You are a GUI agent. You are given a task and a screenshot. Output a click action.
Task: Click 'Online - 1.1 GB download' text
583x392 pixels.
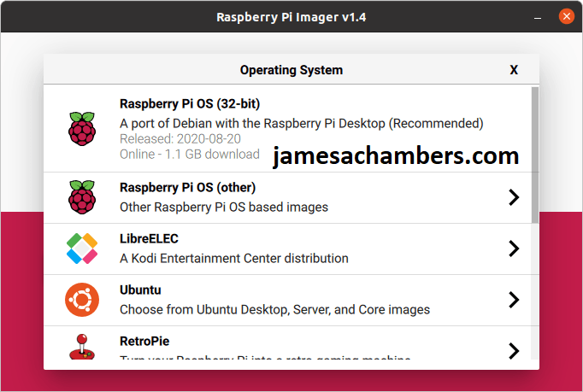point(189,154)
